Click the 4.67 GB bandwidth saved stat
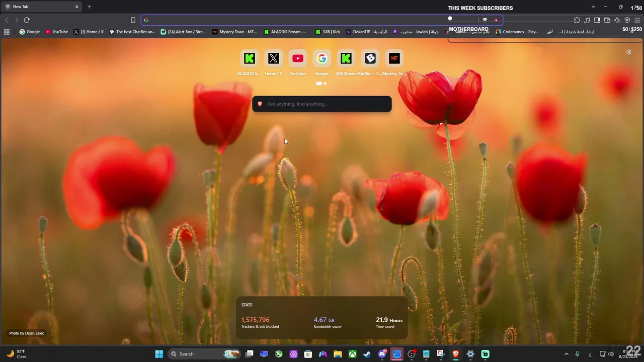 point(328,322)
